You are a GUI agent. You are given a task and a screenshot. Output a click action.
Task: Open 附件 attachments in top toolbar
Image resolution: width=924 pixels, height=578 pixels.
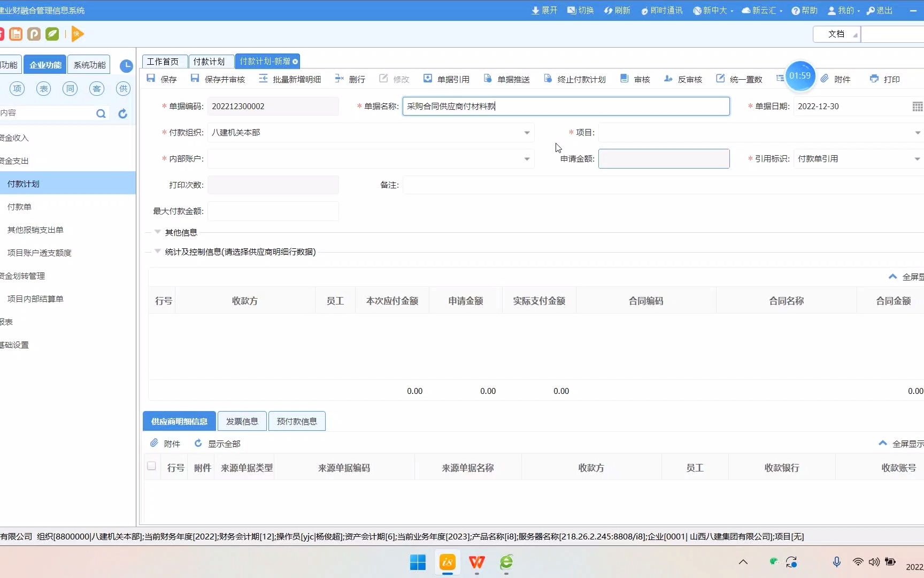(x=835, y=79)
